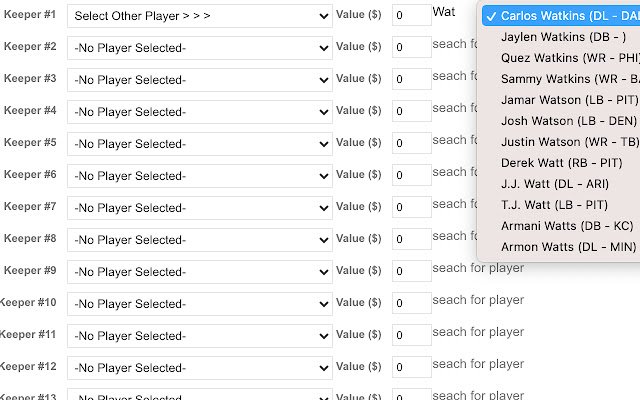Focus the Keeper #6 value field
The height and width of the screenshot is (400, 640).
(412, 176)
